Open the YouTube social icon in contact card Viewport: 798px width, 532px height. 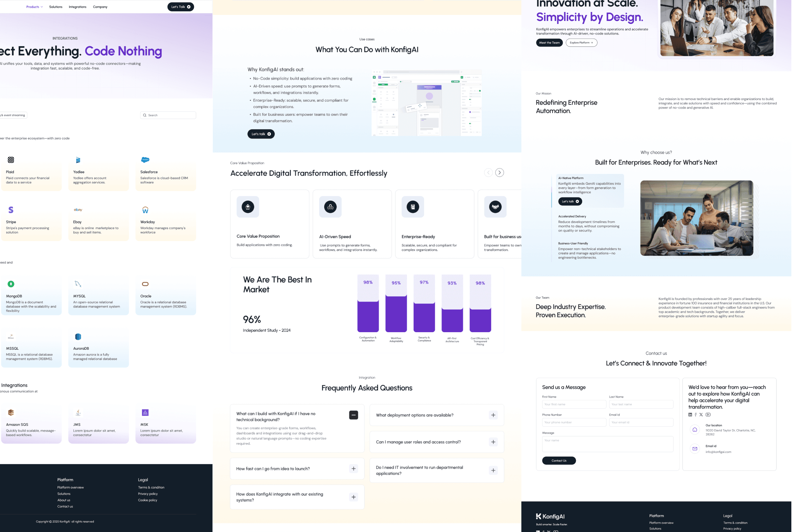click(708, 415)
